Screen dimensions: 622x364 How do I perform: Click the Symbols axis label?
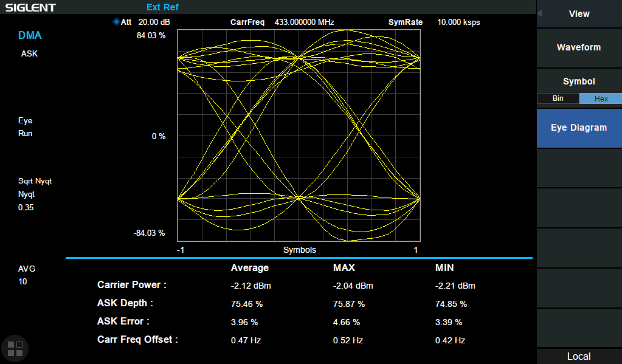pyautogui.click(x=300, y=250)
